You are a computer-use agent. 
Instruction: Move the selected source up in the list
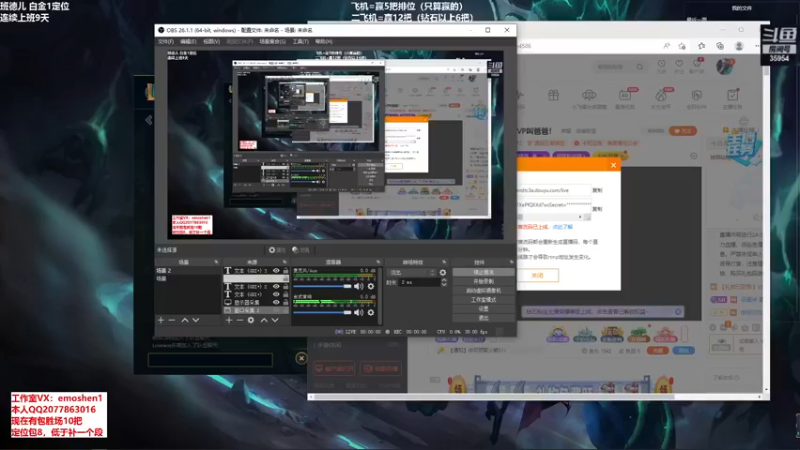(x=264, y=320)
